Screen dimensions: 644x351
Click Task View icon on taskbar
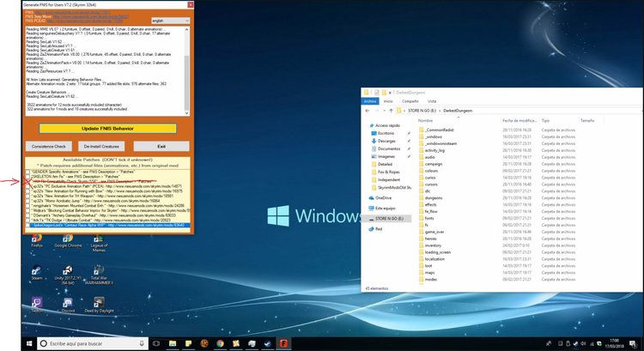156,343
